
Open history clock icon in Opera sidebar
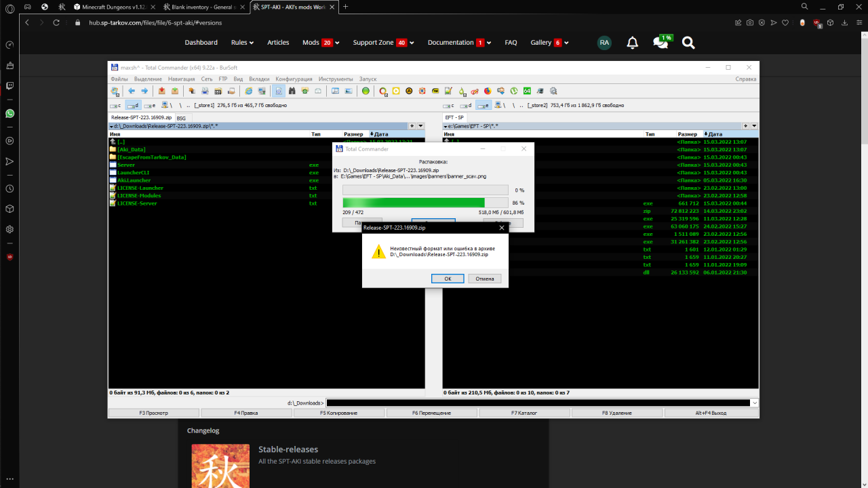pyautogui.click(x=9, y=189)
